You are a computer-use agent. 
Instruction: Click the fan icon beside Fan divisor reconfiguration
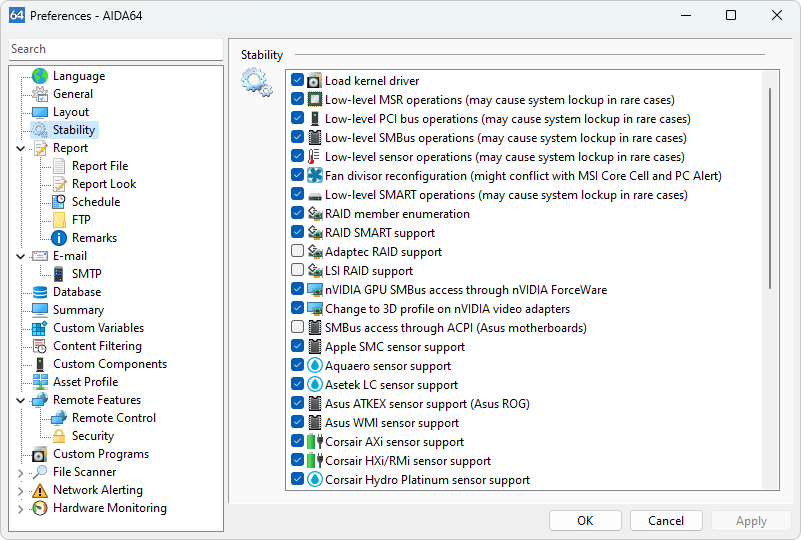[315, 176]
